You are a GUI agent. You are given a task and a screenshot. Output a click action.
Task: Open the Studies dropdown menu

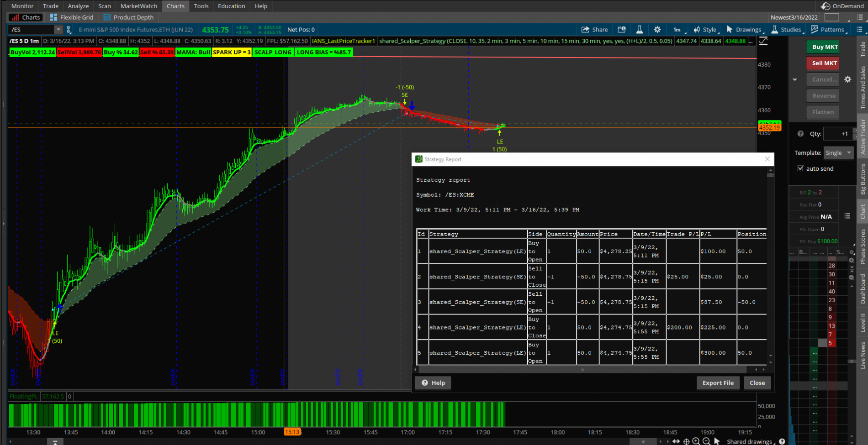click(x=787, y=30)
